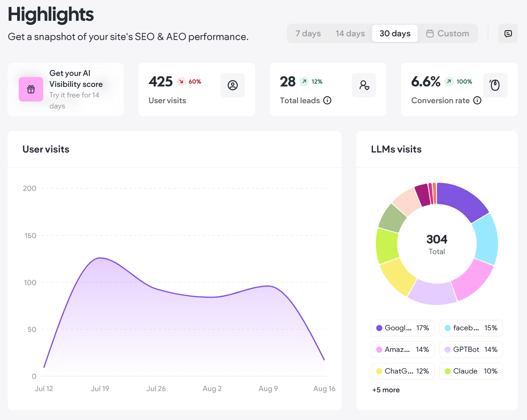Click the Amazon 14% legend item
The width and height of the screenshot is (527, 420).
[x=403, y=349]
